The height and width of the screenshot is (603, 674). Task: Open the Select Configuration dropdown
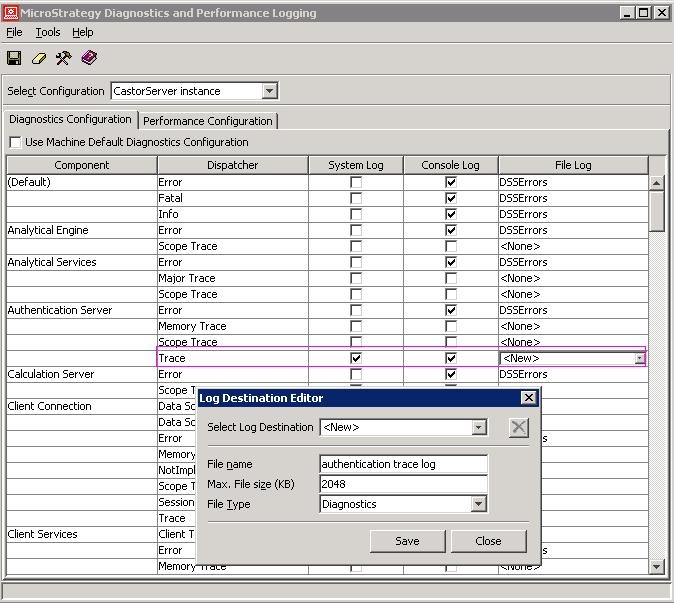(270, 91)
